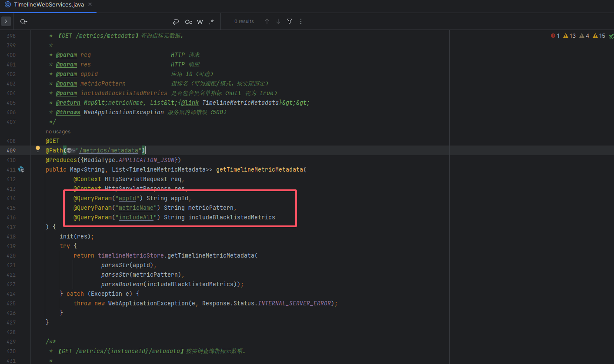This screenshot has width=614, height=364.
Task: Click the @GET annotation
Action: [53, 141]
